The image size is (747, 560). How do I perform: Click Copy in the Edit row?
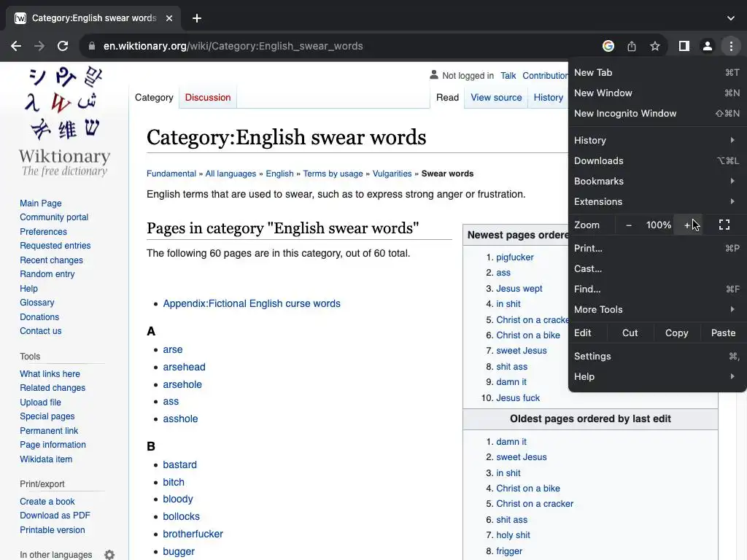[x=676, y=332]
